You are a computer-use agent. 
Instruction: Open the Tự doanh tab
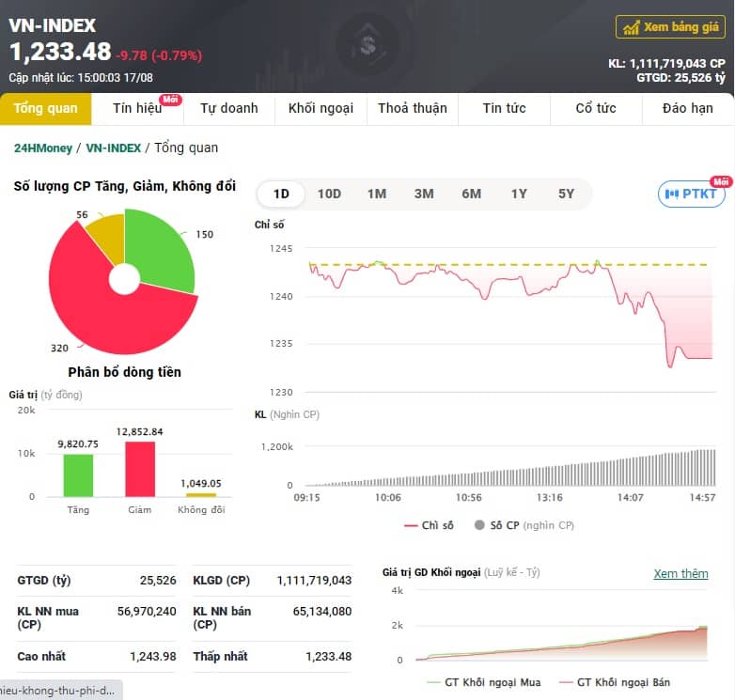229,108
